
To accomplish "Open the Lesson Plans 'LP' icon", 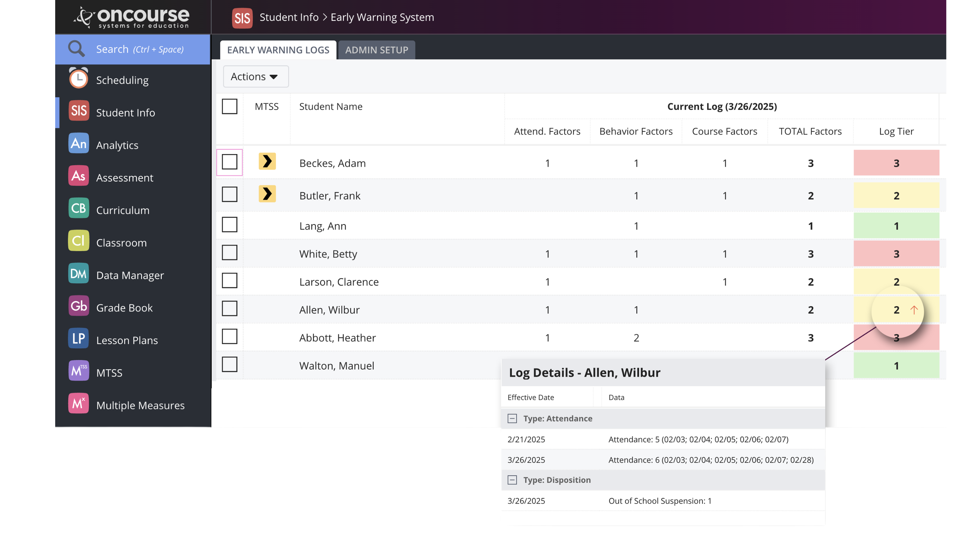I will [78, 338].
